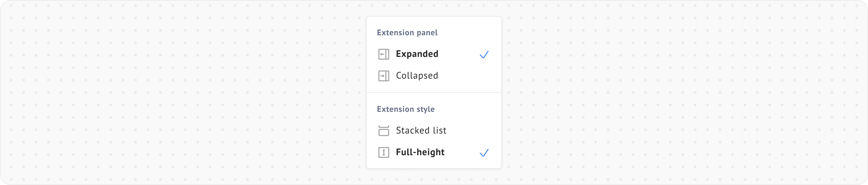This screenshot has height=185, width=868.
Task: Click the blue checkmark next to Full-height
Action: [x=484, y=153]
